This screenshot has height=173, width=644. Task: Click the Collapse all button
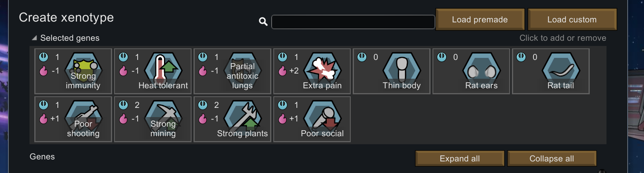(x=552, y=159)
